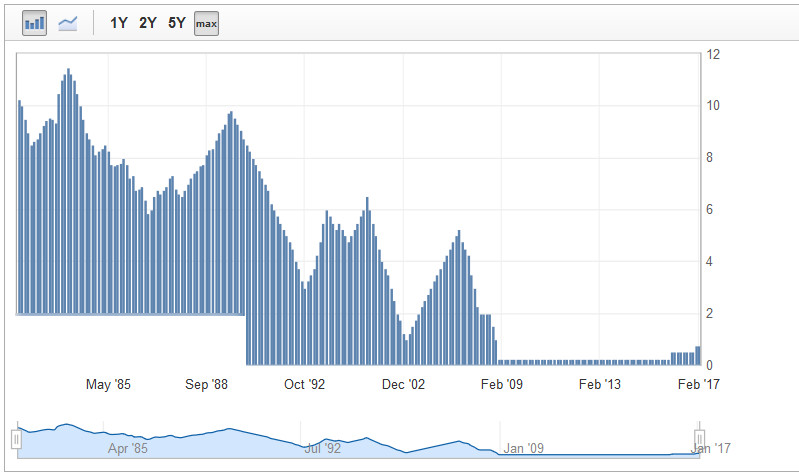Click the left navigator range handle

click(x=16, y=438)
